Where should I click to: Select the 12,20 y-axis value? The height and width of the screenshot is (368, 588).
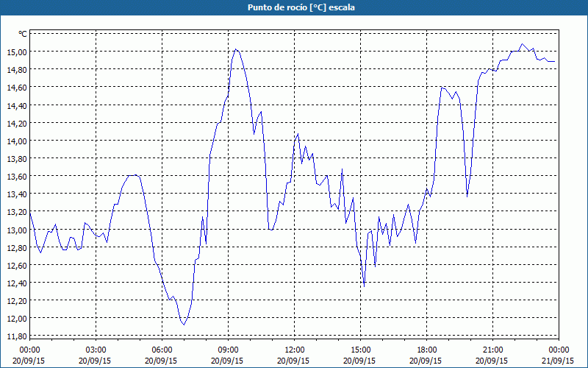[x=17, y=301]
